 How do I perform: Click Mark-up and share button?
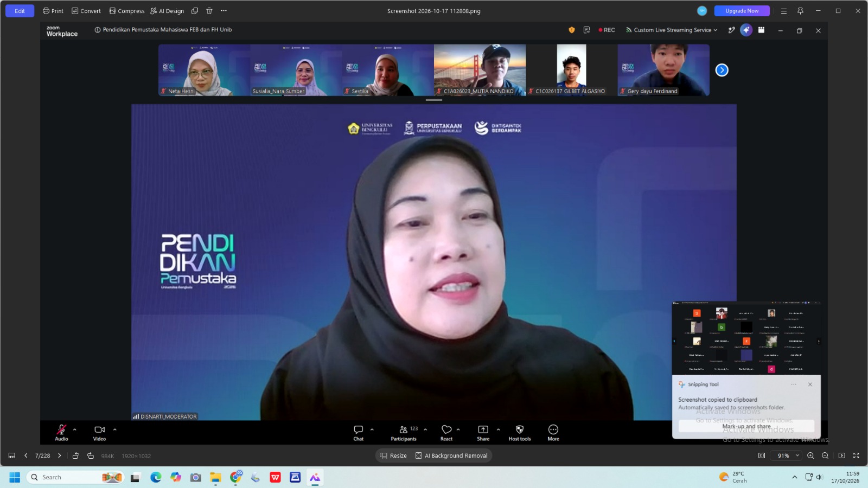(x=746, y=426)
